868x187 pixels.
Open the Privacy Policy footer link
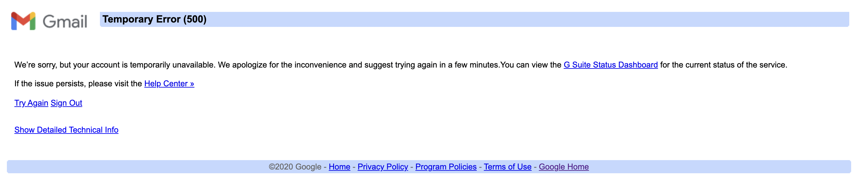click(383, 167)
